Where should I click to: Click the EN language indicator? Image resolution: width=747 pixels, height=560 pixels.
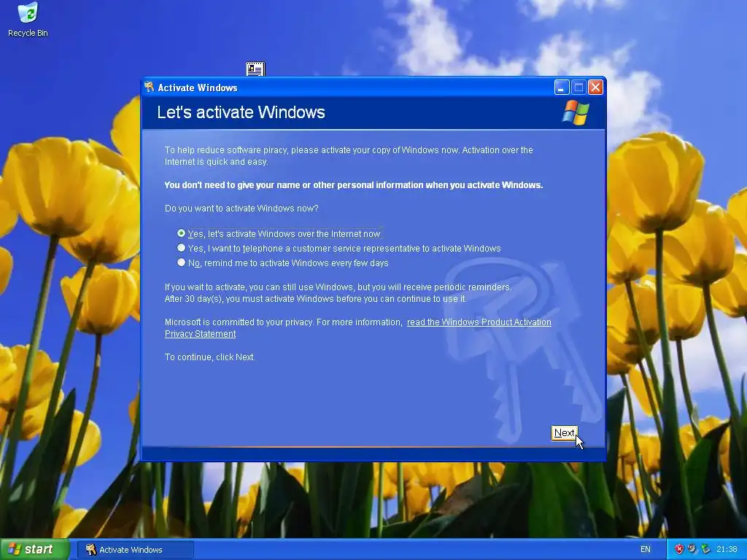tap(645, 549)
